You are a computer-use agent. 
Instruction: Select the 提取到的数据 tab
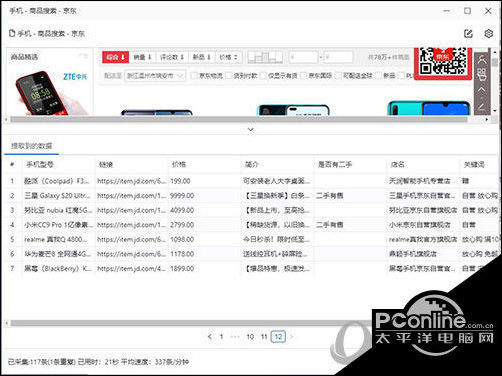pyautogui.click(x=32, y=146)
